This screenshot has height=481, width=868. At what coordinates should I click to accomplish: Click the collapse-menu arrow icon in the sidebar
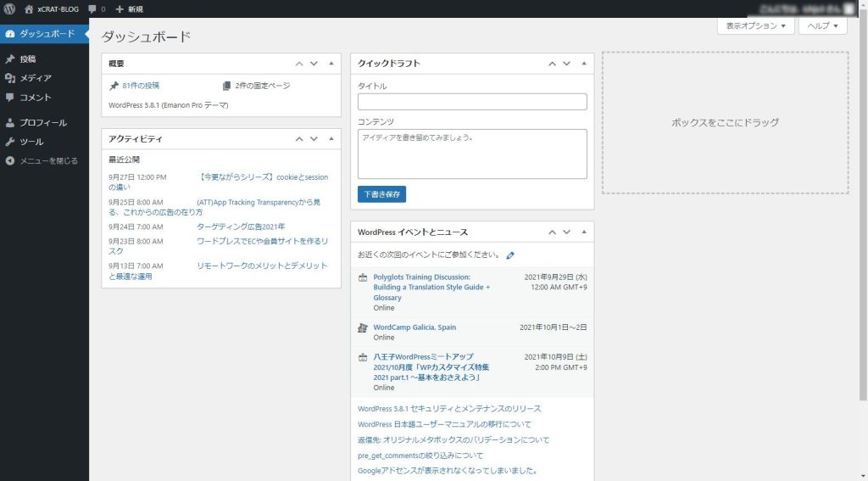click(x=10, y=160)
